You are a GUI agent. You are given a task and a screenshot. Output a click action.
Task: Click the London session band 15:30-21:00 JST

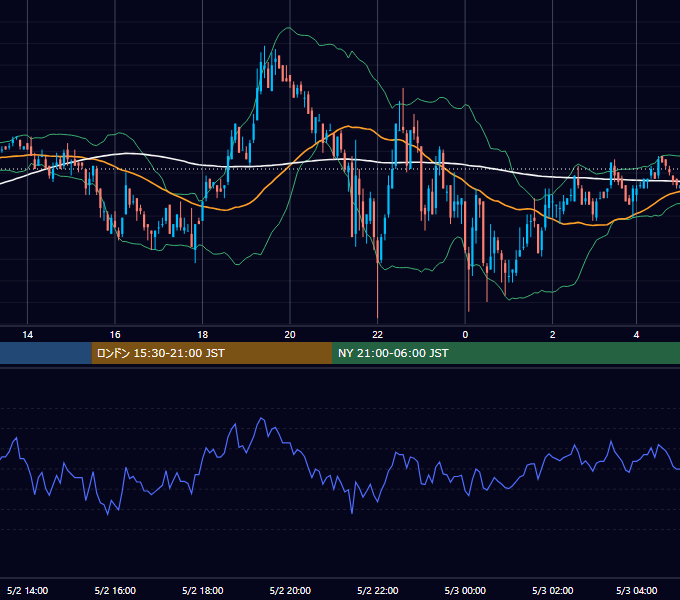click(212, 353)
